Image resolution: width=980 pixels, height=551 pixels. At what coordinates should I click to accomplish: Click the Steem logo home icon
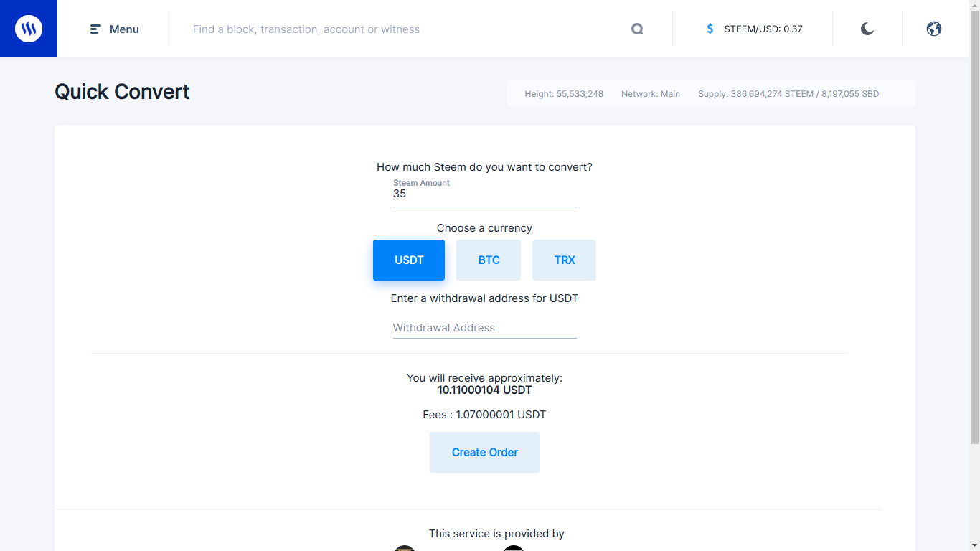[29, 29]
